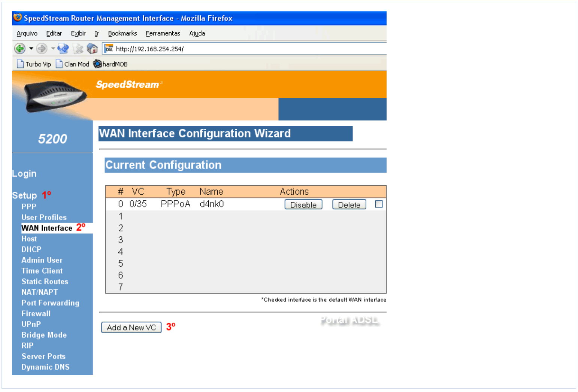Open the hardMOB bookmark
578x392 pixels.
(x=111, y=64)
